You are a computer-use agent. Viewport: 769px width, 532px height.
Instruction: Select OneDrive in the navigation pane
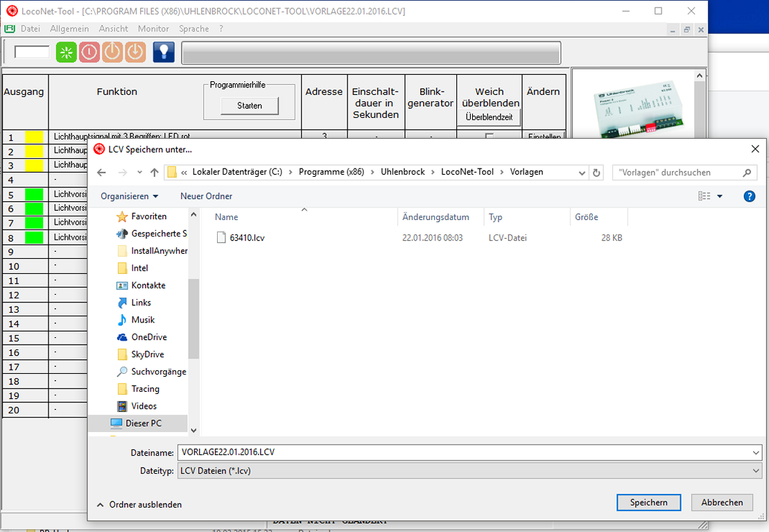[x=142, y=337]
